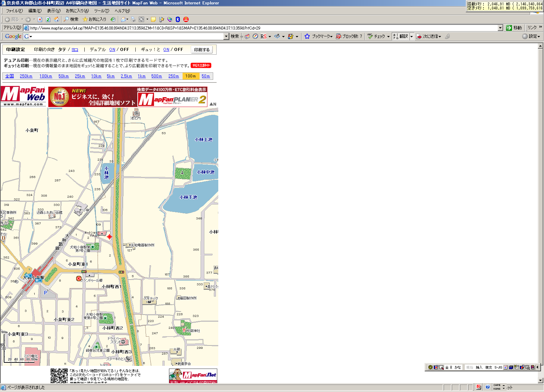Click the red J icon in status bar

pyautogui.click(x=478, y=387)
